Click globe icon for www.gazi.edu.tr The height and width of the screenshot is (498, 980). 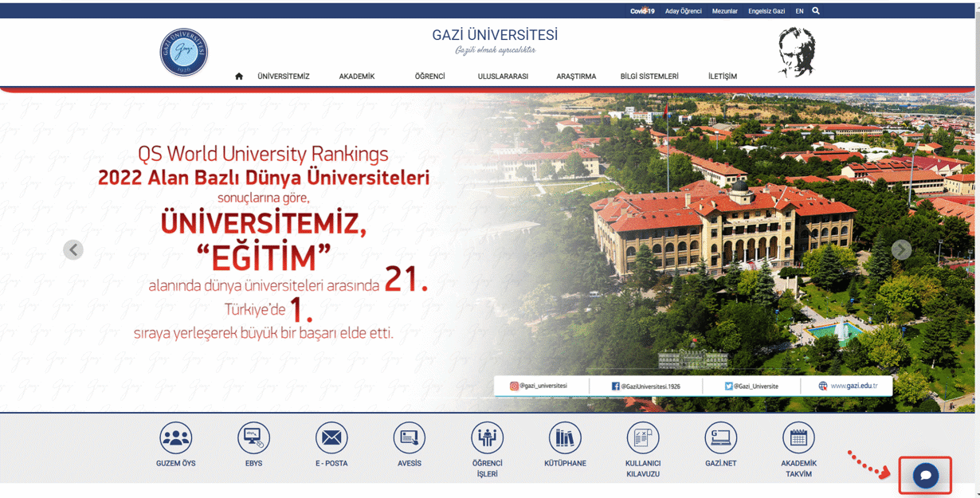tap(823, 386)
